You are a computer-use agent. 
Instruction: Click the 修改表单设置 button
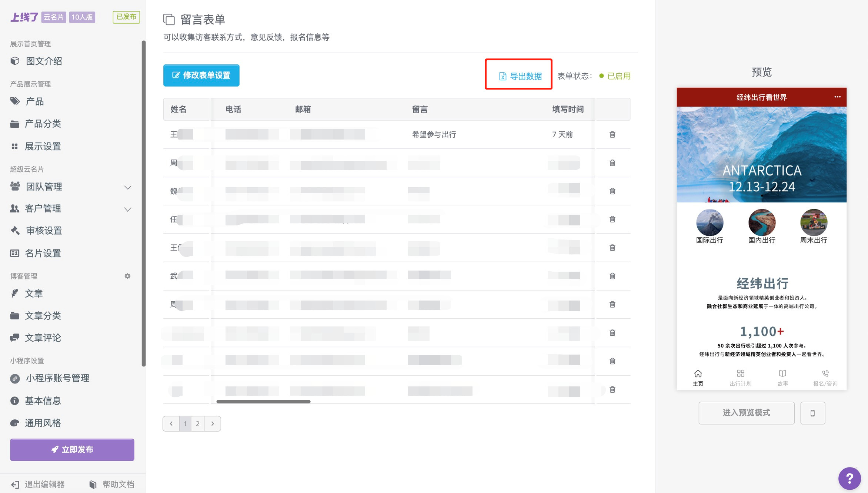pos(201,76)
